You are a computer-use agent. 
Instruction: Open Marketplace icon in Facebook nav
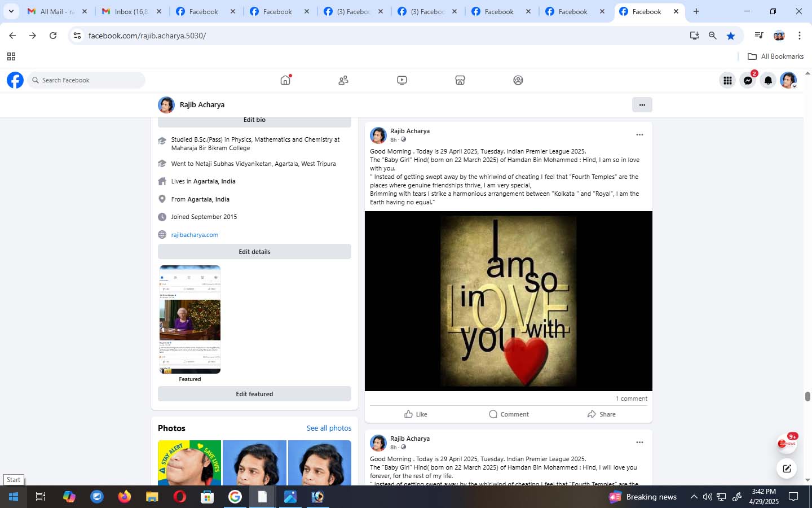[460, 80]
